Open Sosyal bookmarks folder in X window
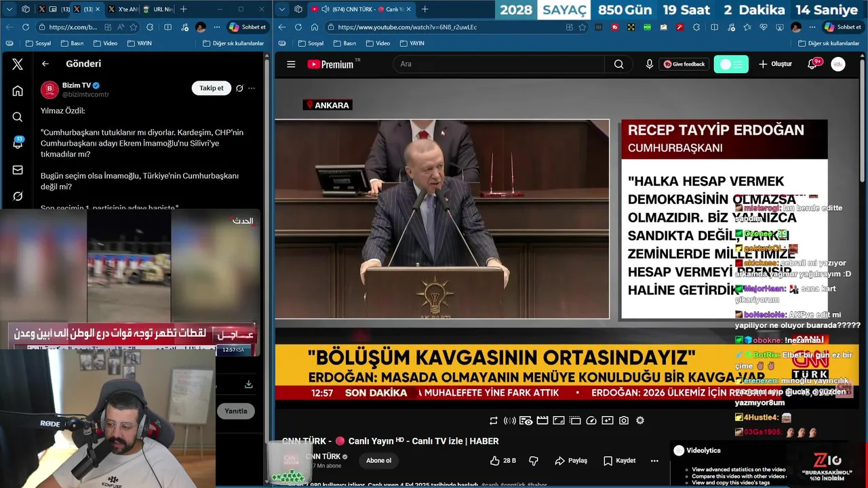 click(38, 43)
